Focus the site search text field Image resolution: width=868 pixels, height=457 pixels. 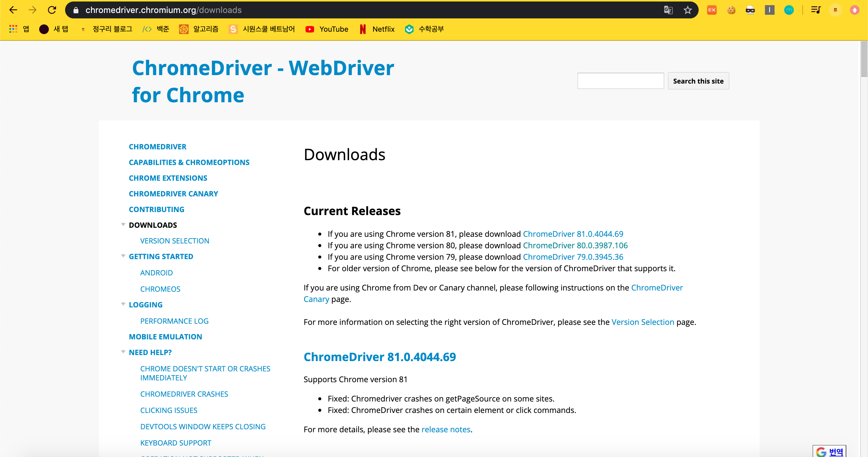[x=620, y=81]
